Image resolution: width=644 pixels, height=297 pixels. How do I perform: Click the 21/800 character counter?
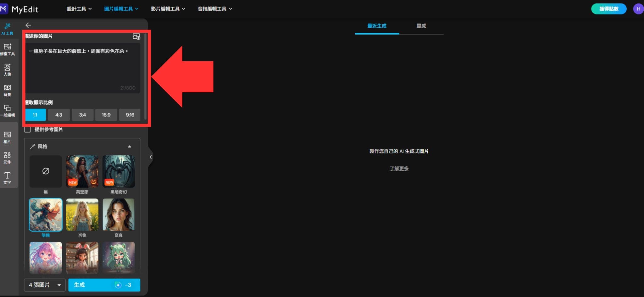point(128,88)
